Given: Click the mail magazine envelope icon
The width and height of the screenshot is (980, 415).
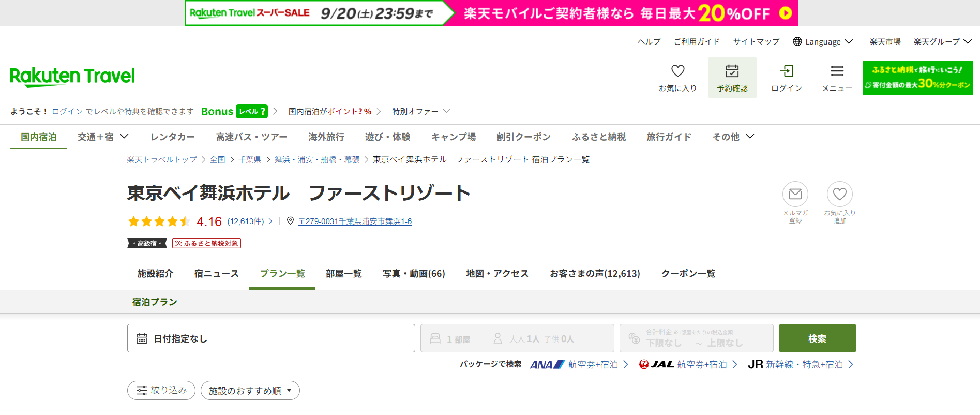Looking at the screenshot, I should 795,194.
